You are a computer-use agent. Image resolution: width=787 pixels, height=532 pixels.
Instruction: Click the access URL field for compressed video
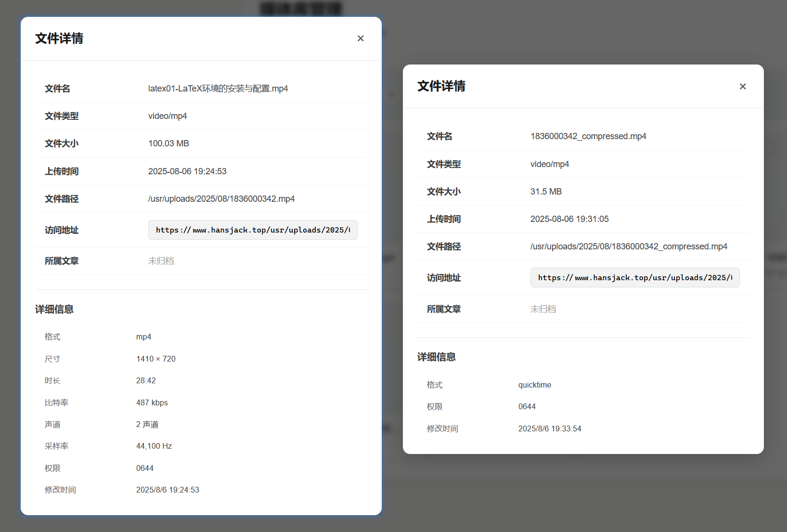click(634, 278)
